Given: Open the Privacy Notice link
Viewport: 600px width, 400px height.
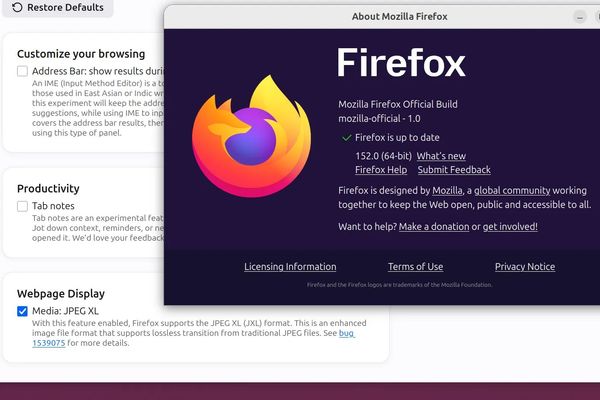Looking at the screenshot, I should 525,267.
